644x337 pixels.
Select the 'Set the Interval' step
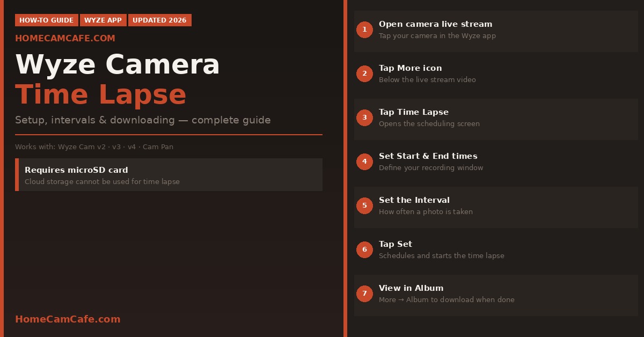(496, 206)
